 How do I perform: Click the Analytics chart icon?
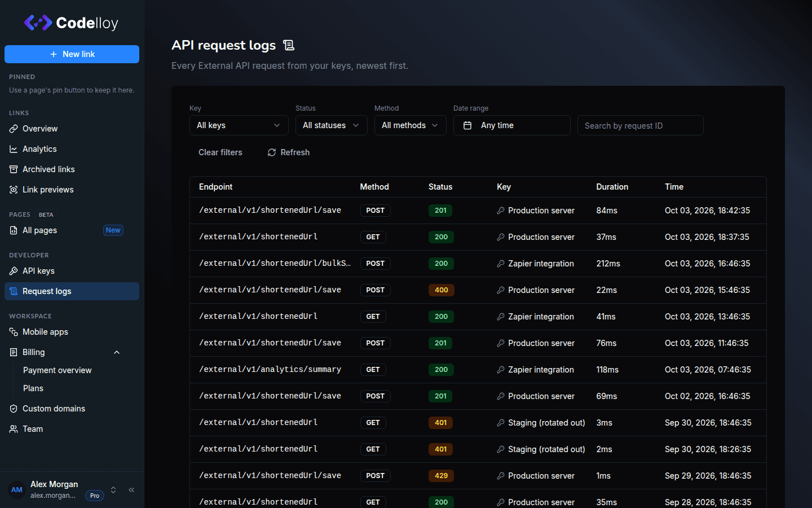(14, 149)
